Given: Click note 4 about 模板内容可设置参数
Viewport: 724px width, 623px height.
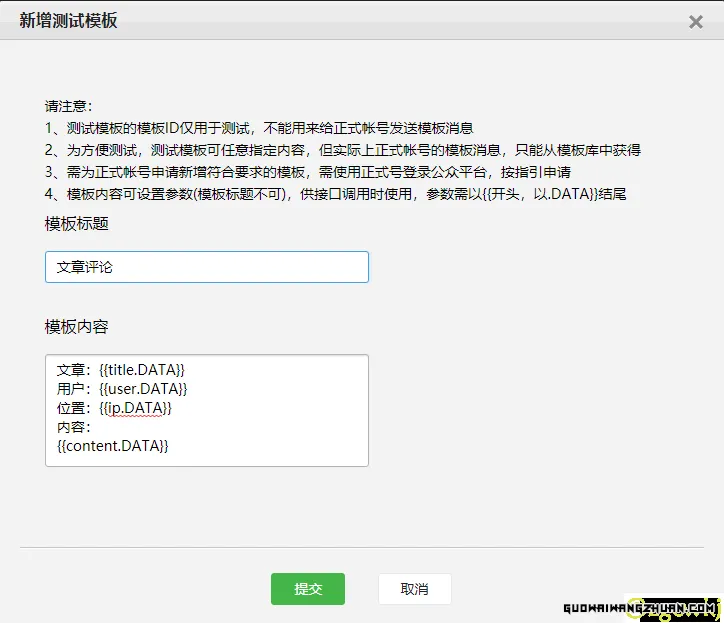Looking at the screenshot, I should coord(335,194).
